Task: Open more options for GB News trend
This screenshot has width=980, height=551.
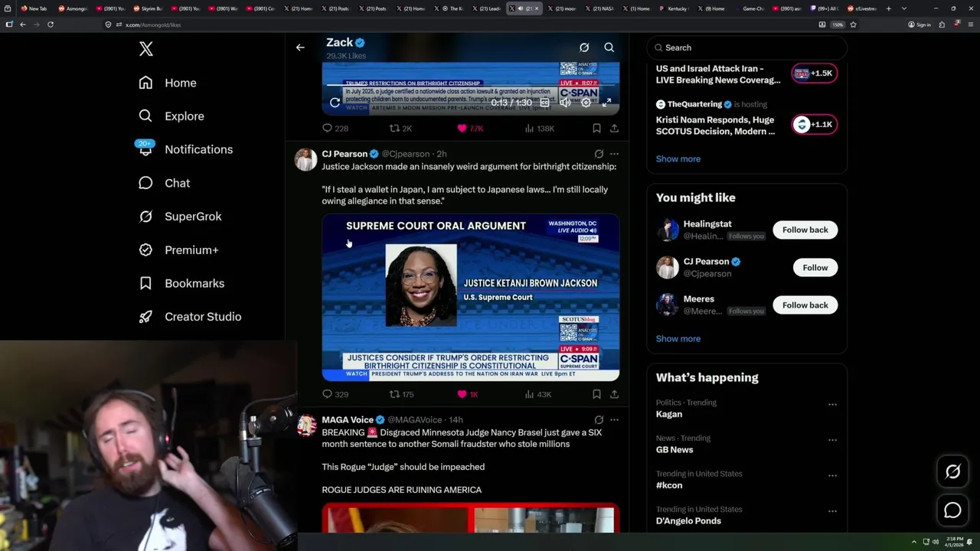Action: pyautogui.click(x=832, y=440)
